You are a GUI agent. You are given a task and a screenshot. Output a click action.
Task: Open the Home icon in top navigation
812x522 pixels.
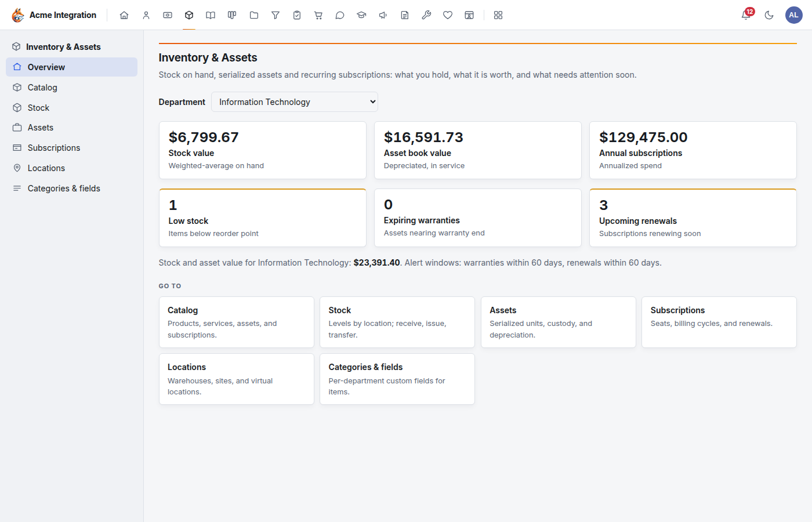pyautogui.click(x=124, y=15)
